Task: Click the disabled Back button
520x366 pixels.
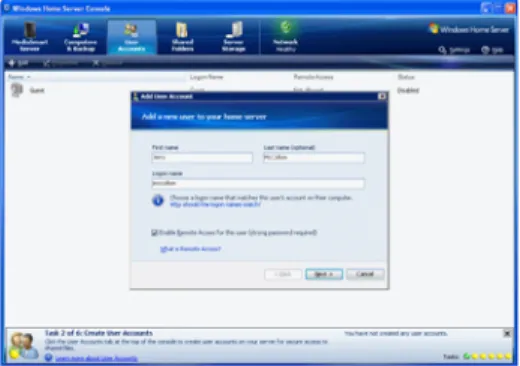Action: (x=283, y=274)
